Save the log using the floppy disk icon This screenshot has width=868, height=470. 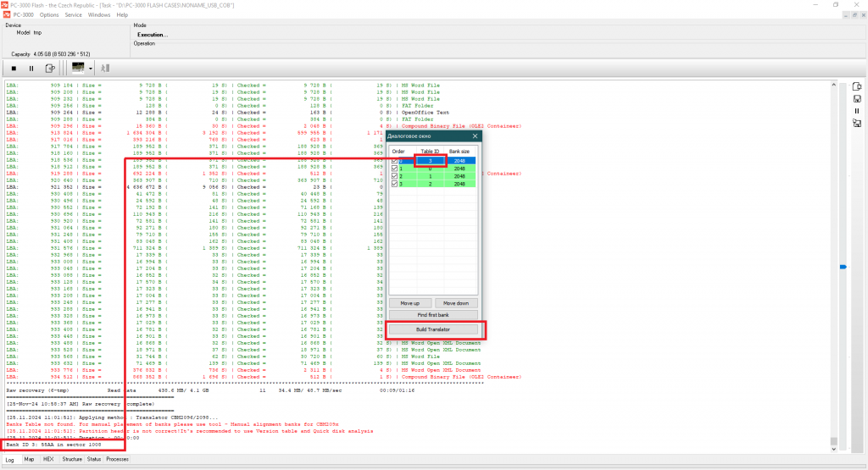click(857, 99)
